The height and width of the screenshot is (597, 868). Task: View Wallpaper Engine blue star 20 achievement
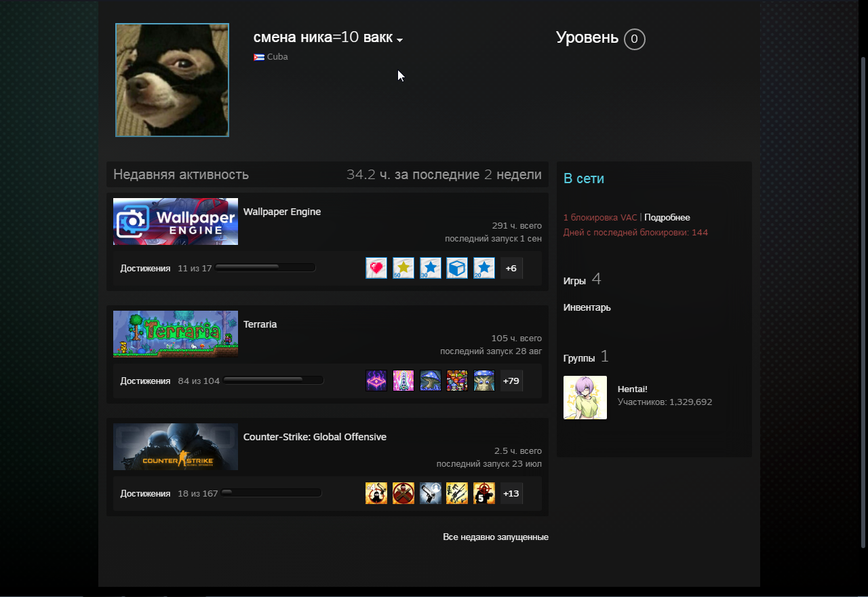click(x=484, y=268)
